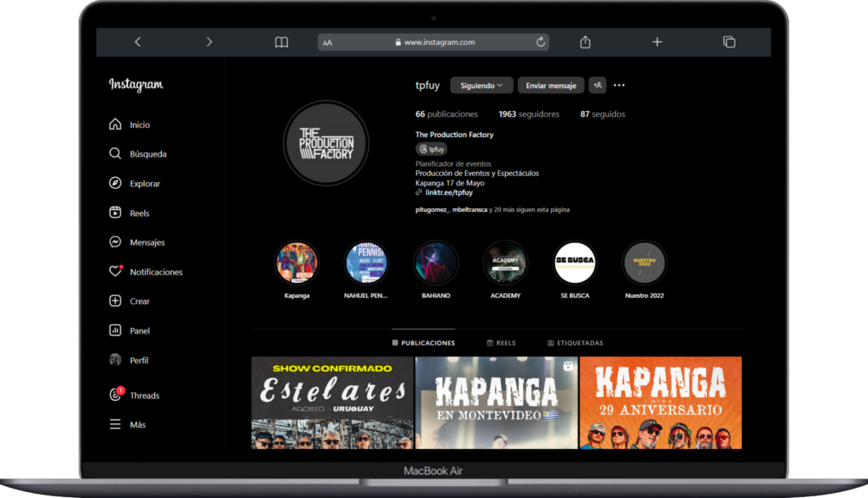868x498 pixels.
Task: Go to Inicio home in sidebar
Action: [x=130, y=125]
